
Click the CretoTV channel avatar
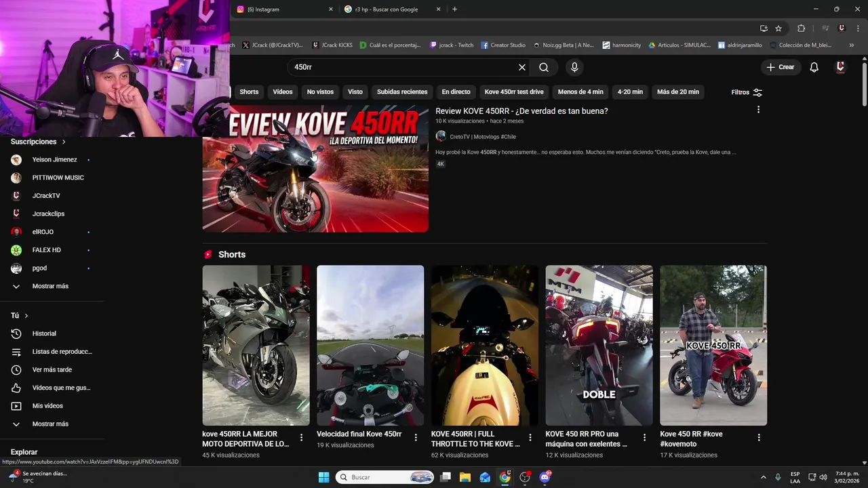coord(441,136)
